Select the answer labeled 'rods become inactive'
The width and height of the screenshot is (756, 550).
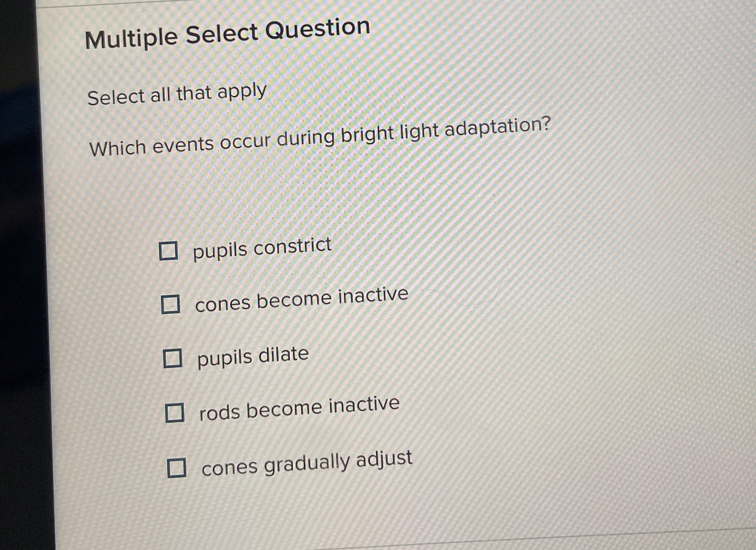[x=298, y=412]
